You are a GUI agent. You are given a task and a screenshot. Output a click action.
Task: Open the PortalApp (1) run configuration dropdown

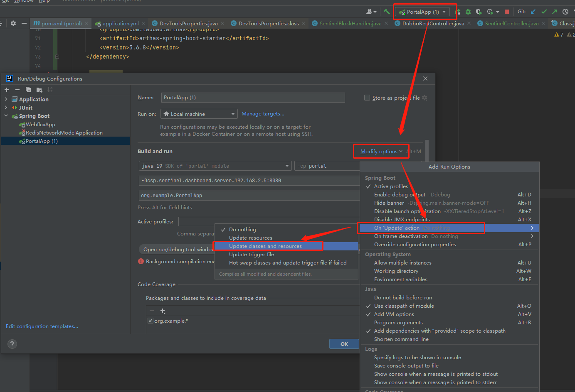pyautogui.click(x=422, y=12)
